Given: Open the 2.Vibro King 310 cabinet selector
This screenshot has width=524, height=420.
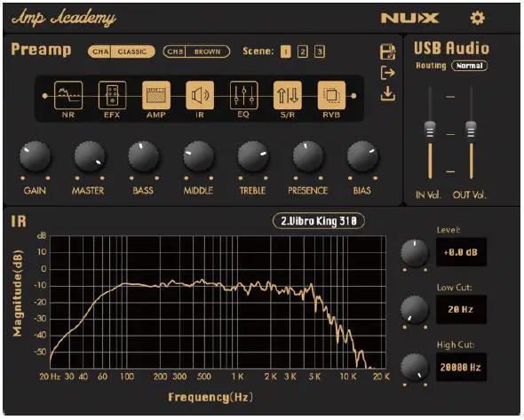Looking at the screenshot, I should (319, 221).
